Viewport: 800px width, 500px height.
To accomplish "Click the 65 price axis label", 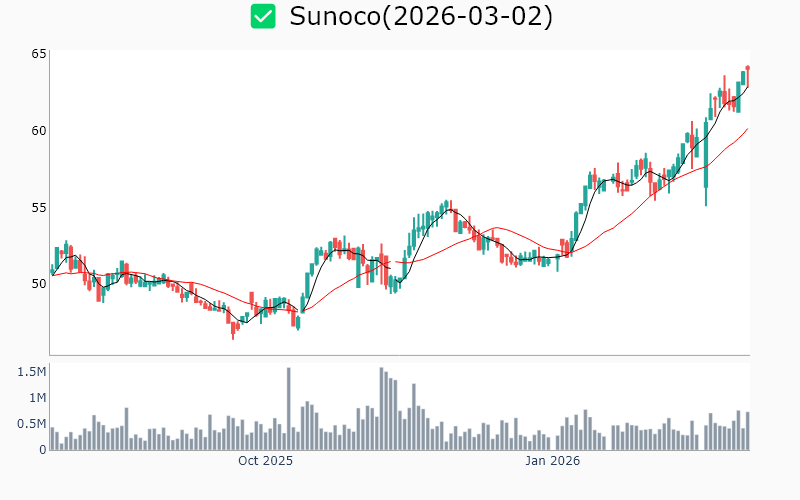I will 38,54.
